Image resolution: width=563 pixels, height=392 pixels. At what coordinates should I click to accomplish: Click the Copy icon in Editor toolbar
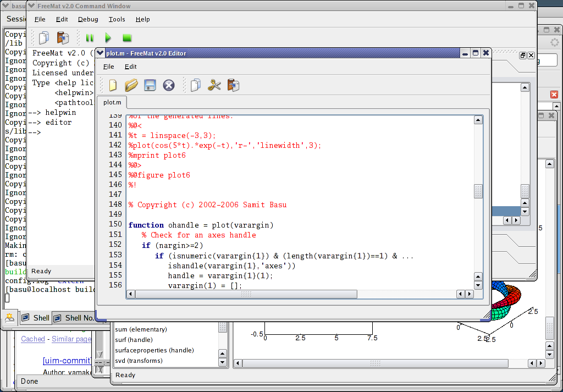point(196,85)
